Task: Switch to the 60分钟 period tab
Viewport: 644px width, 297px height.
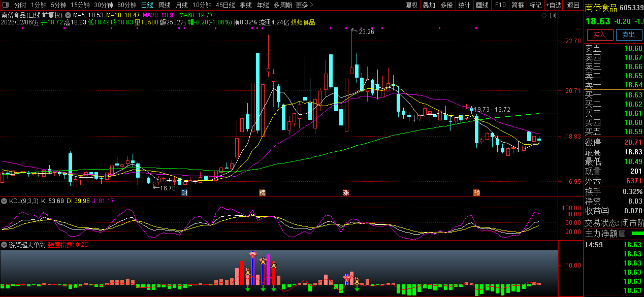Action: [126, 5]
